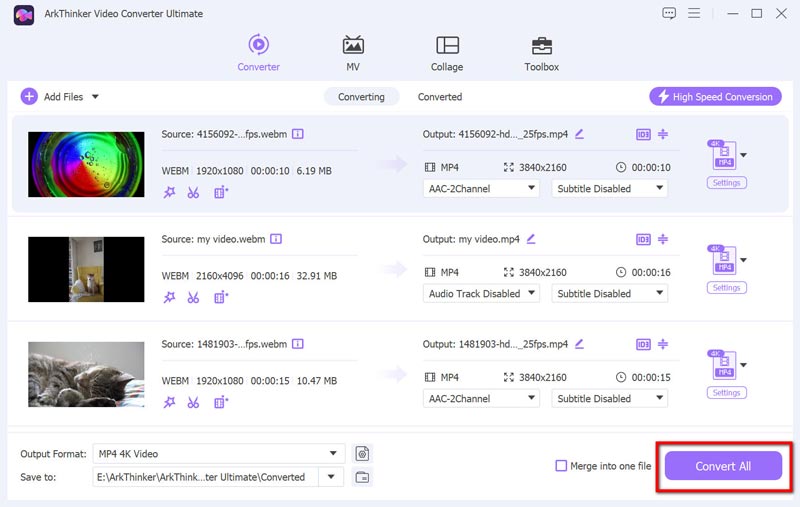Open Subtitle Disabled dropdown for 4156092 video

610,189
